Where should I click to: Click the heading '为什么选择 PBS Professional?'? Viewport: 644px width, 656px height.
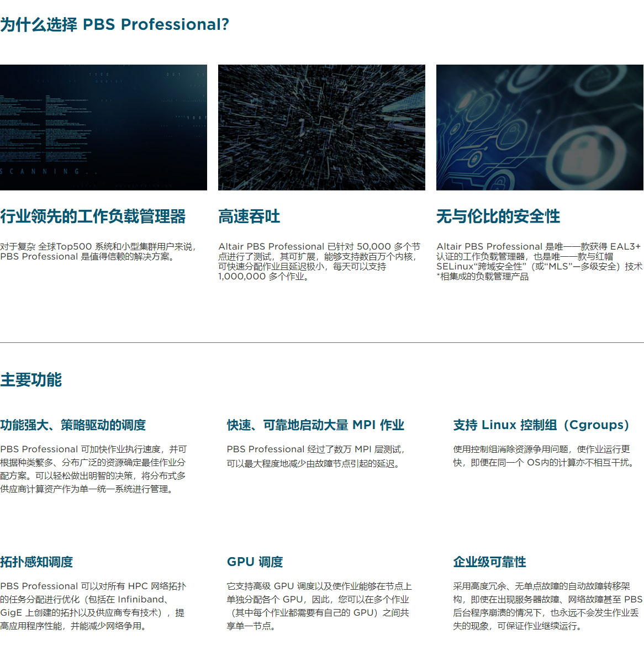click(x=115, y=25)
